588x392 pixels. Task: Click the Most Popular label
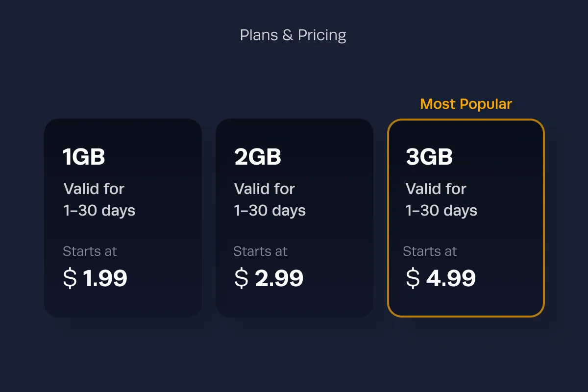(x=466, y=104)
